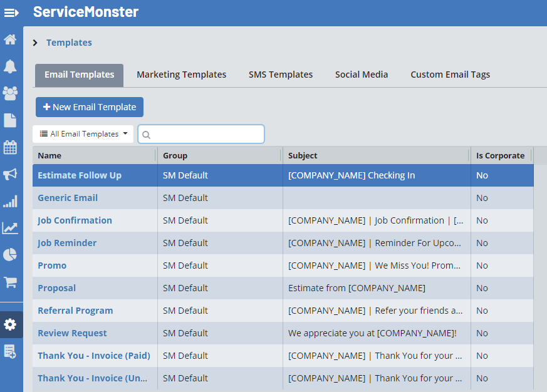
Task: Open the Review Request template link
Action: click(x=72, y=333)
